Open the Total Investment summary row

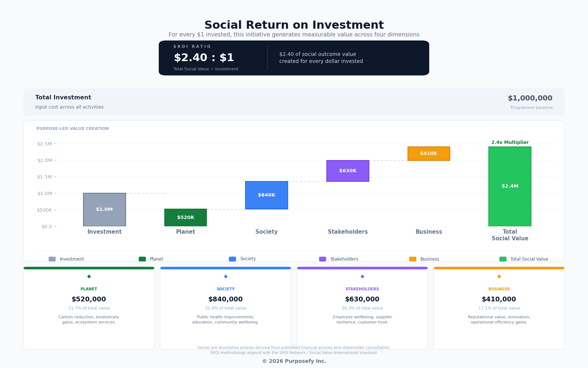[x=294, y=102]
